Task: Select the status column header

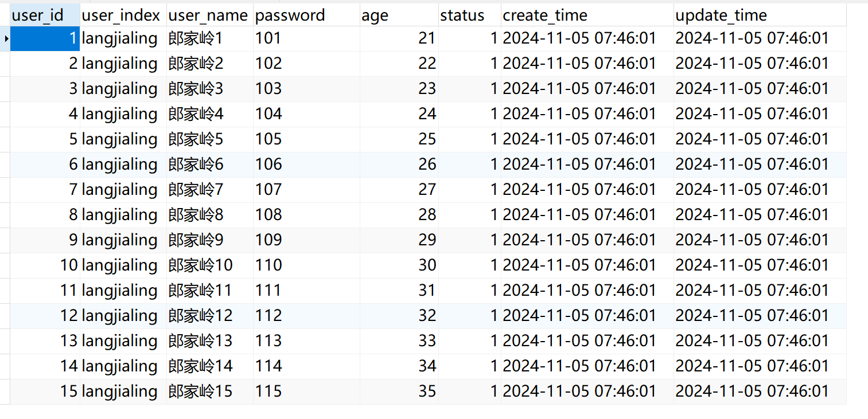Action: coord(470,15)
